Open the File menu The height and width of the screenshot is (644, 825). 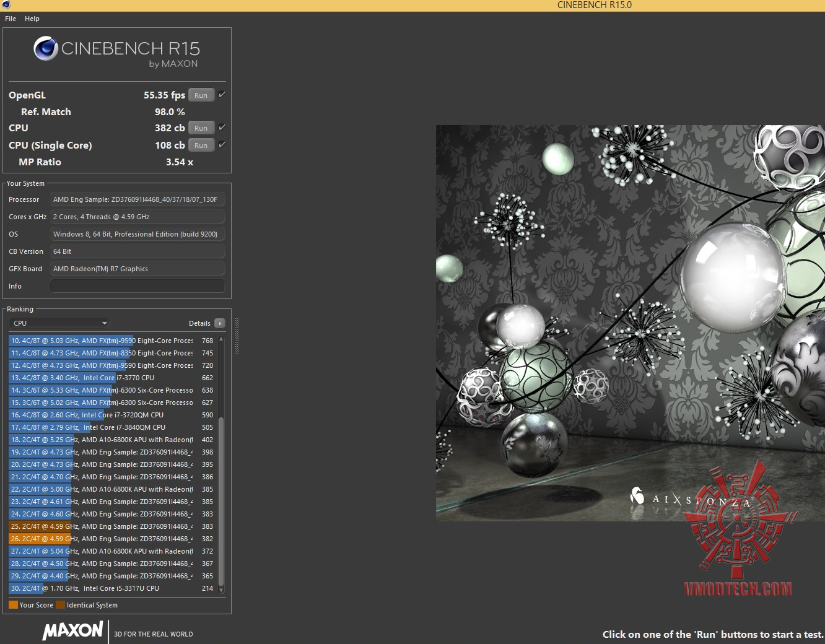[11, 19]
